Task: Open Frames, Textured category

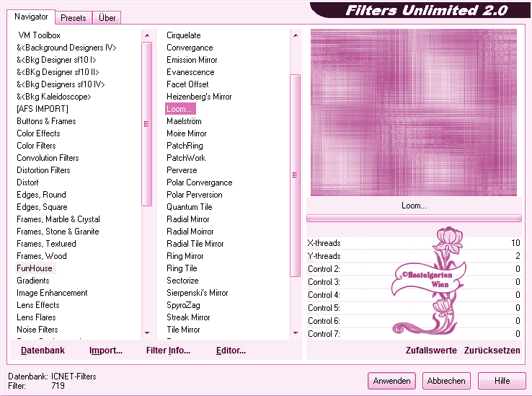Action: (46, 244)
